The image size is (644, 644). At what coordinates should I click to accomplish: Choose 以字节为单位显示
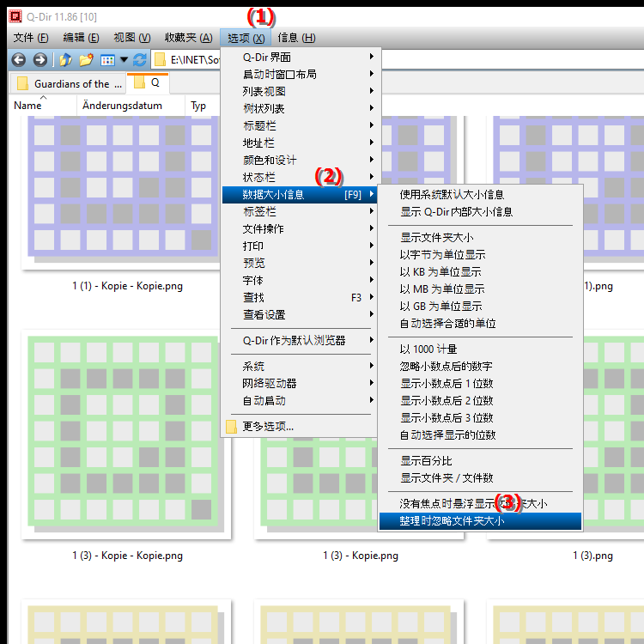[x=480, y=255]
